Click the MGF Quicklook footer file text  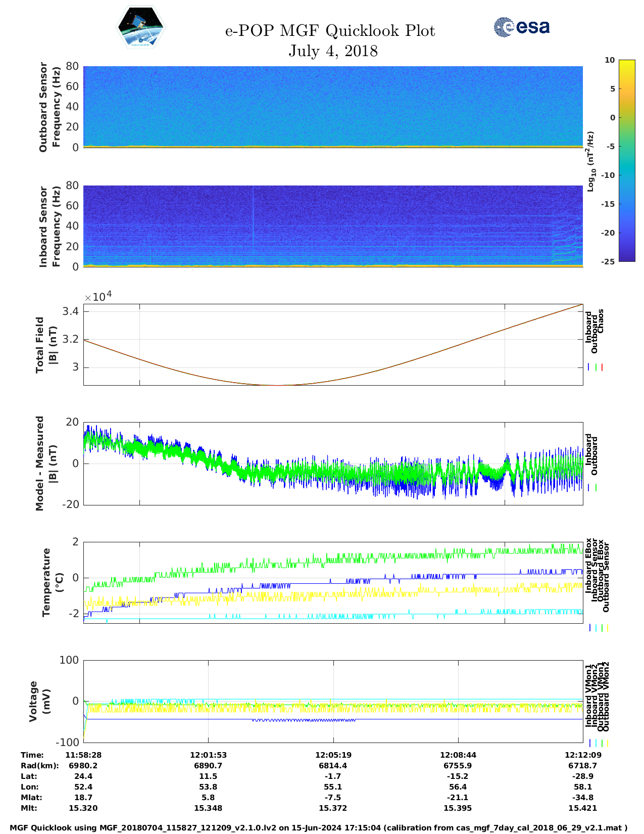(x=318, y=828)
